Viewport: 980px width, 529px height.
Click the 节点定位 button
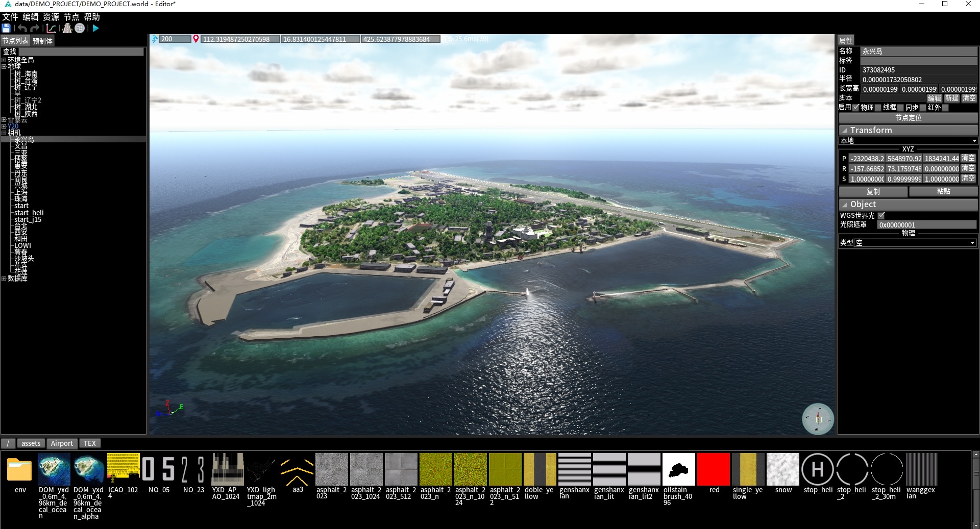[x=908, y=118]
